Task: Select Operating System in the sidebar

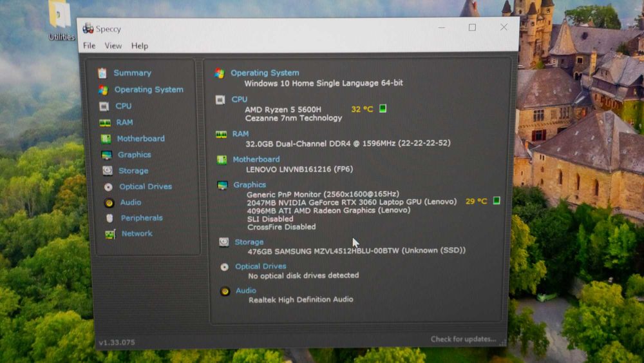Action: point(149,90)
